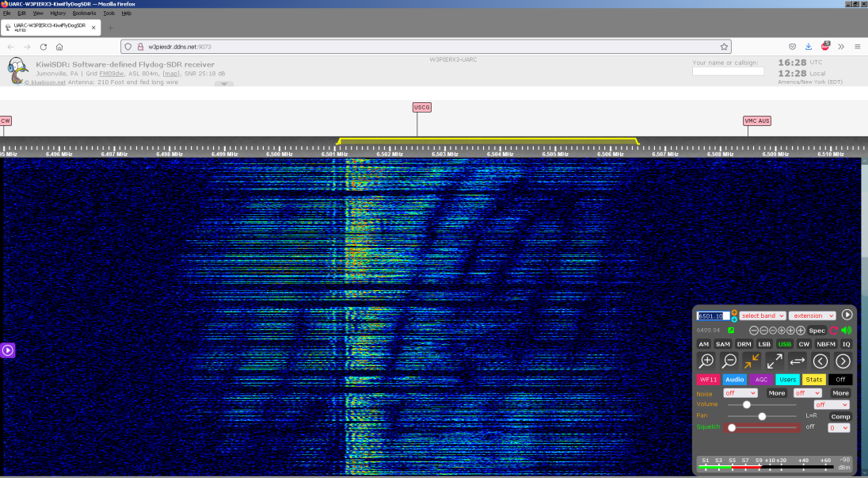Image resolution: width=868 pixels, height=478 pixels.
Task: Open the select band dropdown
Action: (763, 315)
